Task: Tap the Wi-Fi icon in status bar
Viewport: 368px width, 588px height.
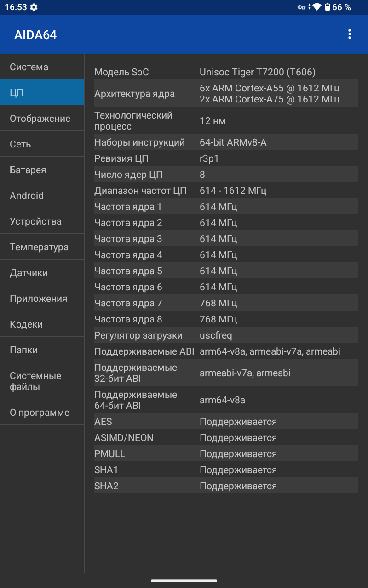Action: click(316, 7)
